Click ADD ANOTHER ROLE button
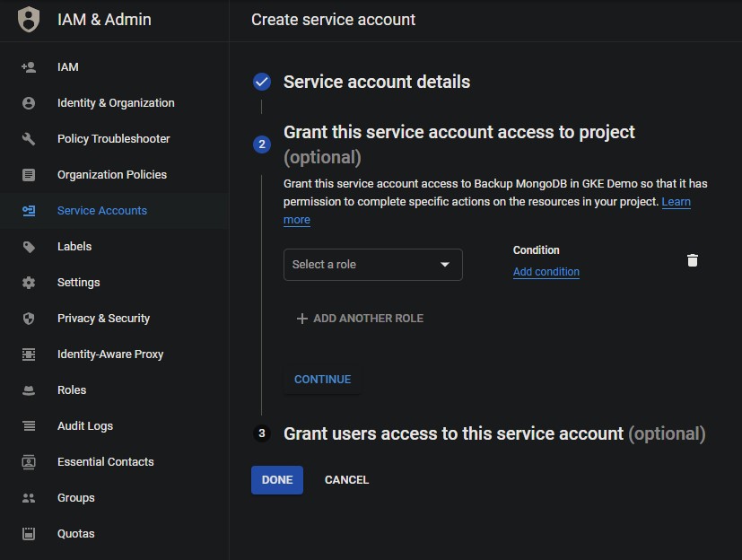Screen dimensions: 742x560 tap(359, 319)
